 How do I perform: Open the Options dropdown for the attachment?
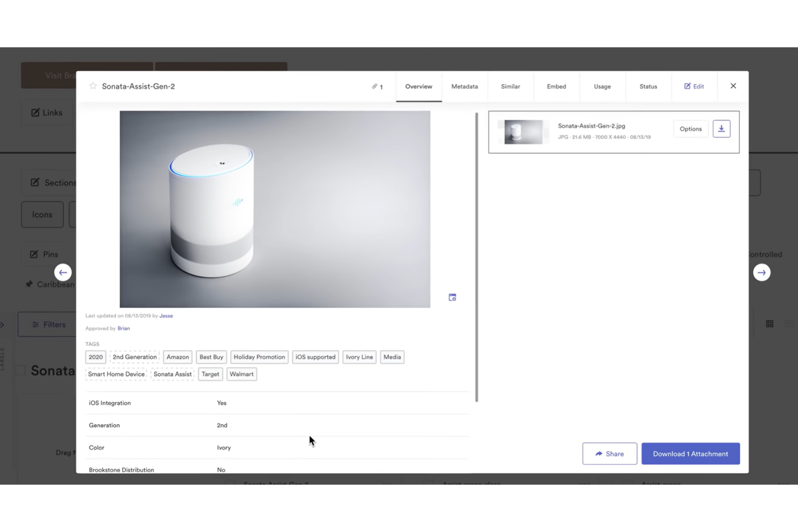(691, 128)
